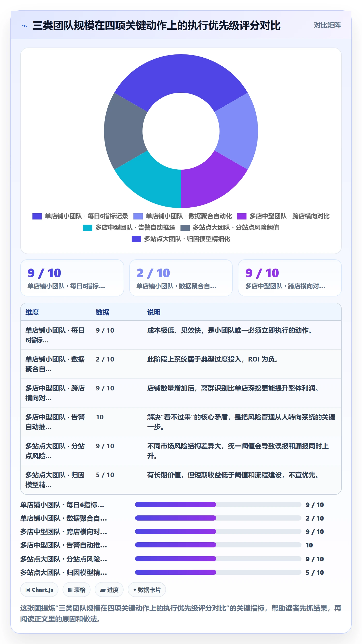This screenshot has width=362, height=644.
Task: Click the description 此阶段上系统属于典型过度投入
Action: point(213,359)
